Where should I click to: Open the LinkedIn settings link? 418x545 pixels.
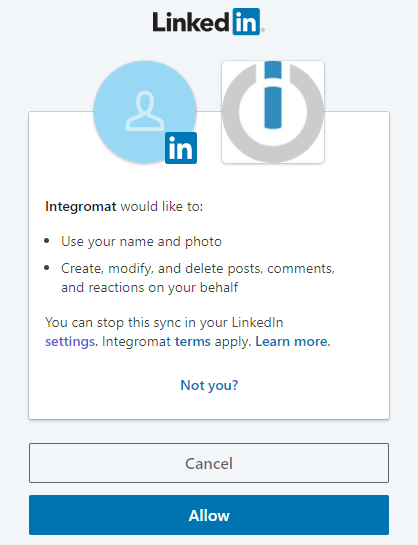coord(70,342)
